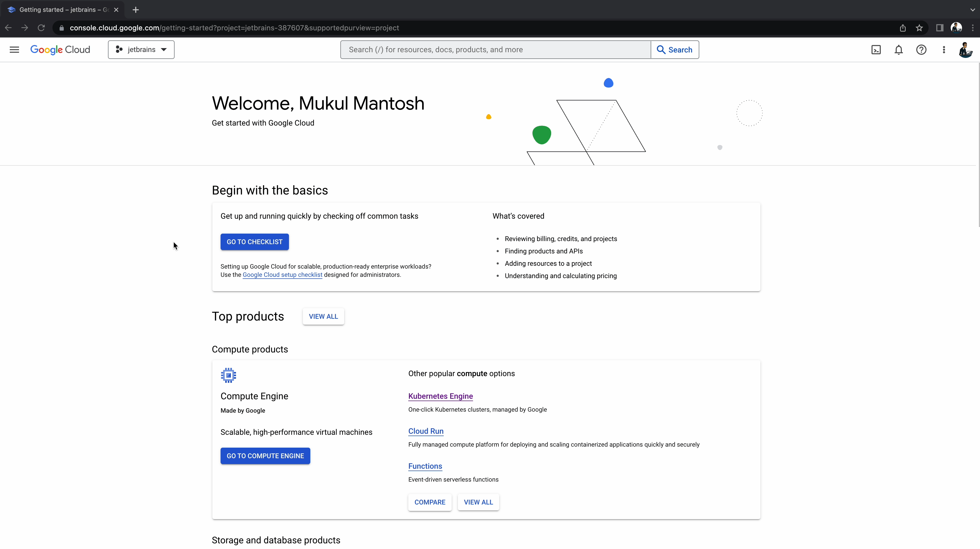980x549 pixels.
Task: Open the Kubernetes Engine link
Action: [440, 396]
